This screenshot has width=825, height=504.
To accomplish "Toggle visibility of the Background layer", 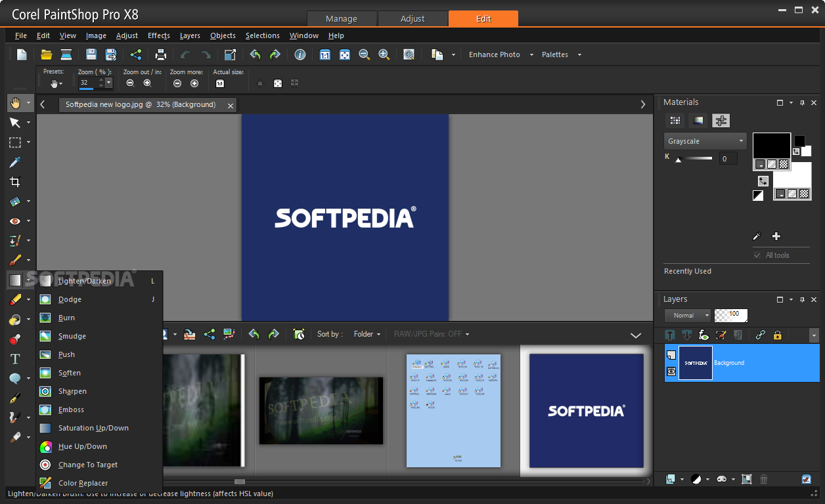I will point(671,371).
